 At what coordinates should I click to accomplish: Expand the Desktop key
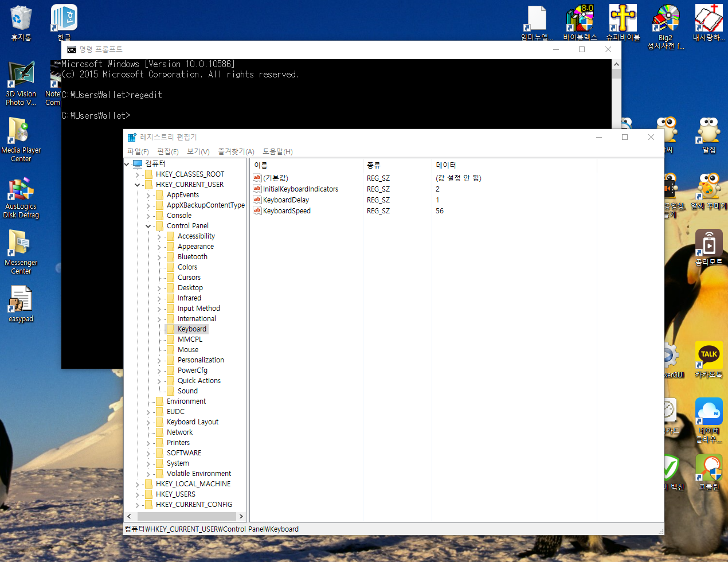point(159,288)
